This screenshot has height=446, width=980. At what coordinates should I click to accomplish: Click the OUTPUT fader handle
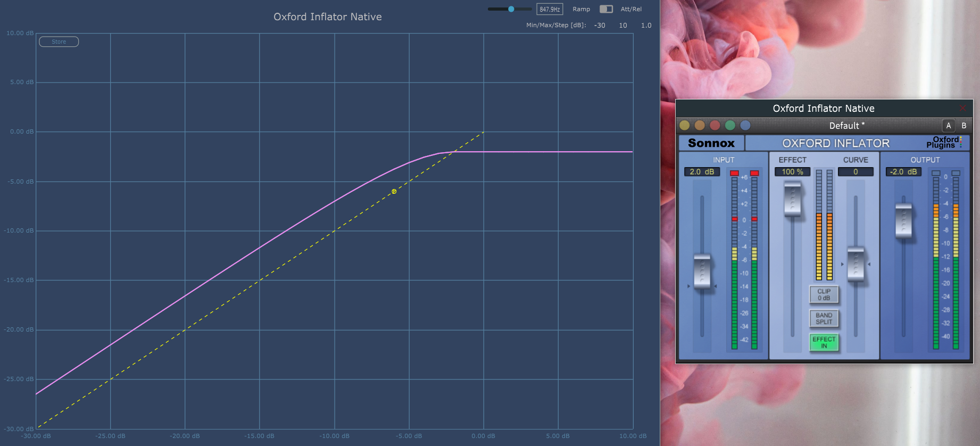903,221
